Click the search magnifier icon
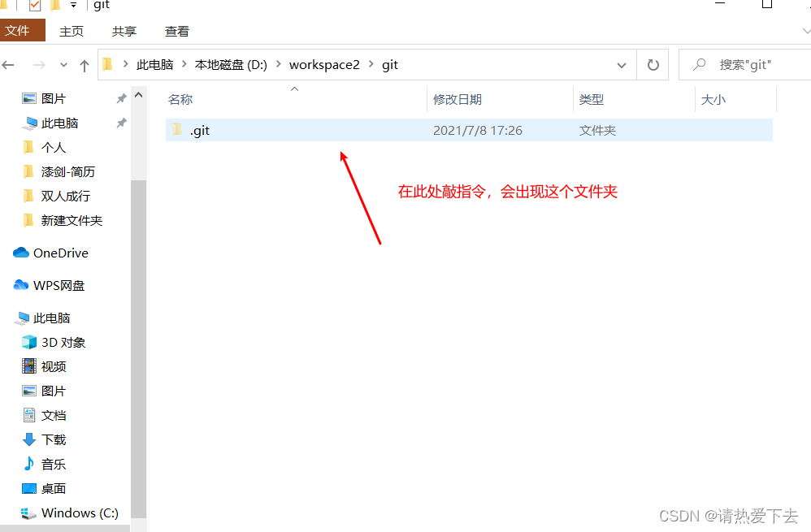This screenshot has width=811, height=532. [x=700, y=65]
